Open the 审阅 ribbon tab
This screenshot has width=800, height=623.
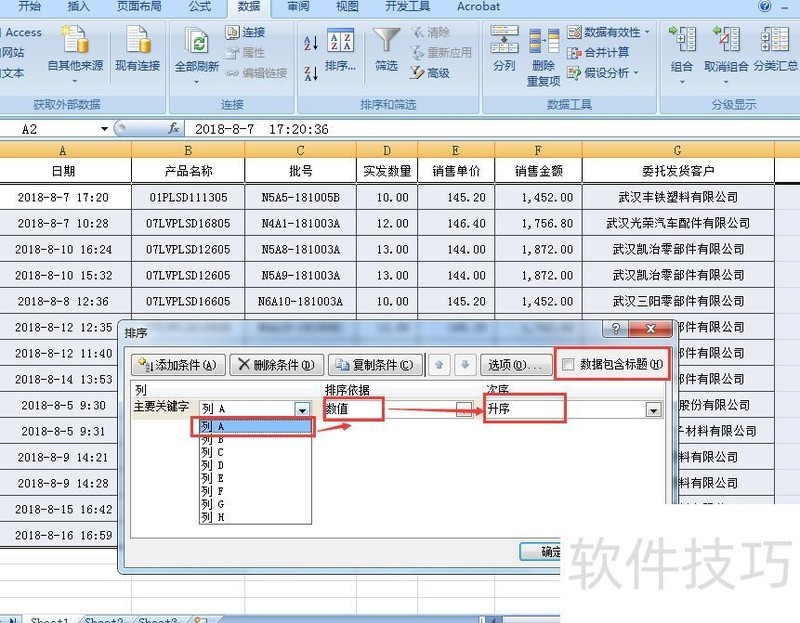pyautogui.click(x=298, y=7)
